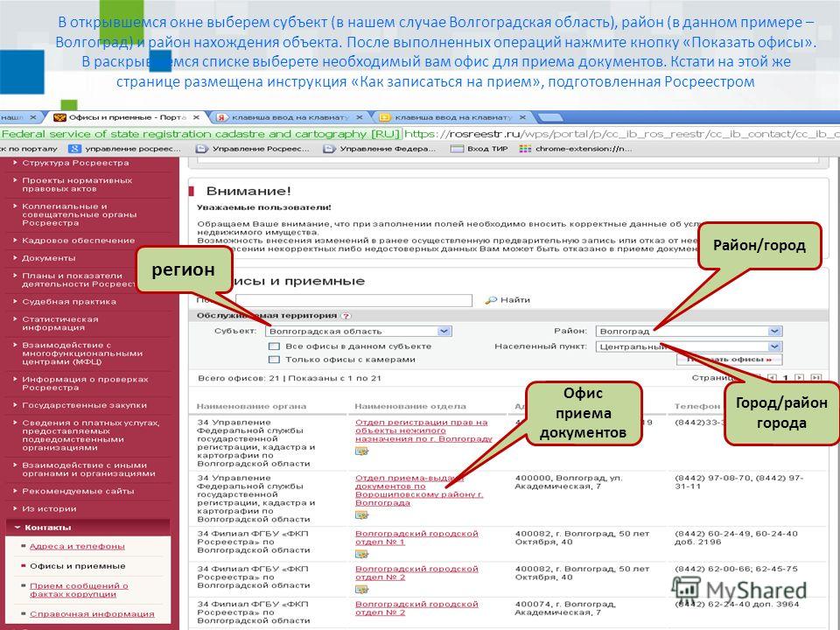Open the Населенный пункт dropdown
This screenshot has height=630, width=840.
pos(689,346)
